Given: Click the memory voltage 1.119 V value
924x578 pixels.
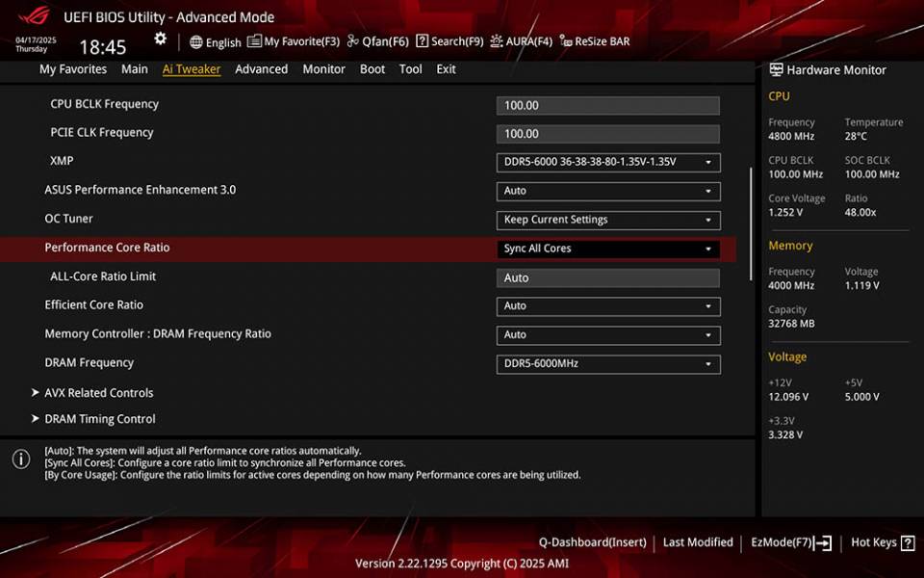Looking at the screenshot, I should [862, 285].
